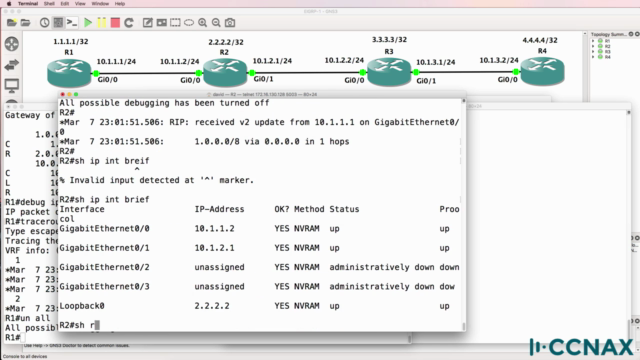Stop all nodes with red square icon
The width and height of the screenshot is (640, 360).
115,22
